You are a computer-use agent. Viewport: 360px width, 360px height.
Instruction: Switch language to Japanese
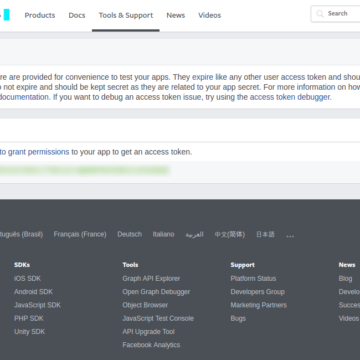265,234
